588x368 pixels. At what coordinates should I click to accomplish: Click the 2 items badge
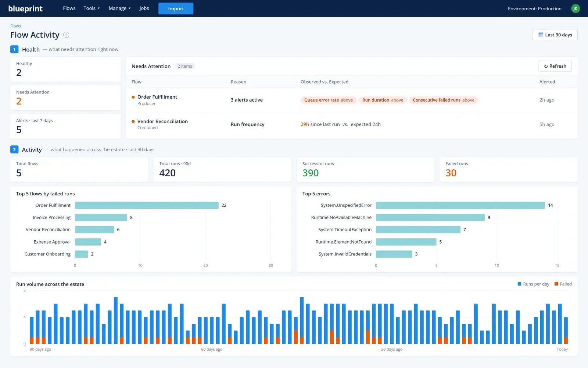(x=185, y=66)
